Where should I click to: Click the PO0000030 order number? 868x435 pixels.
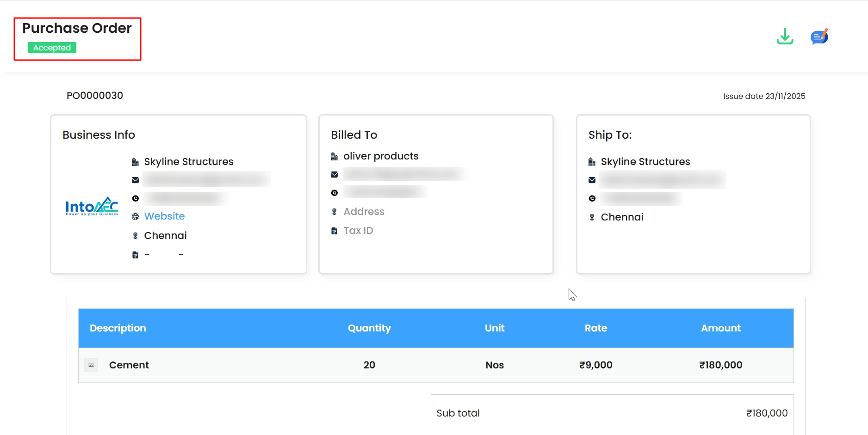pos(95,96)
